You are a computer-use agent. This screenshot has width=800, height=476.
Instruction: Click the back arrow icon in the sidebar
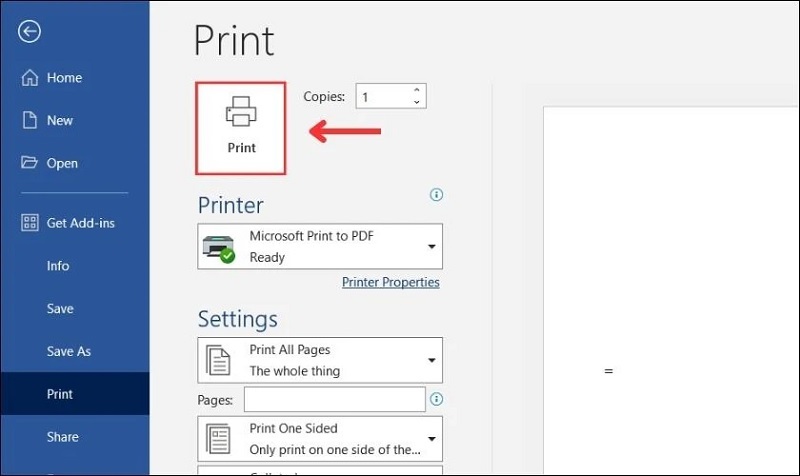pos(29,32)
